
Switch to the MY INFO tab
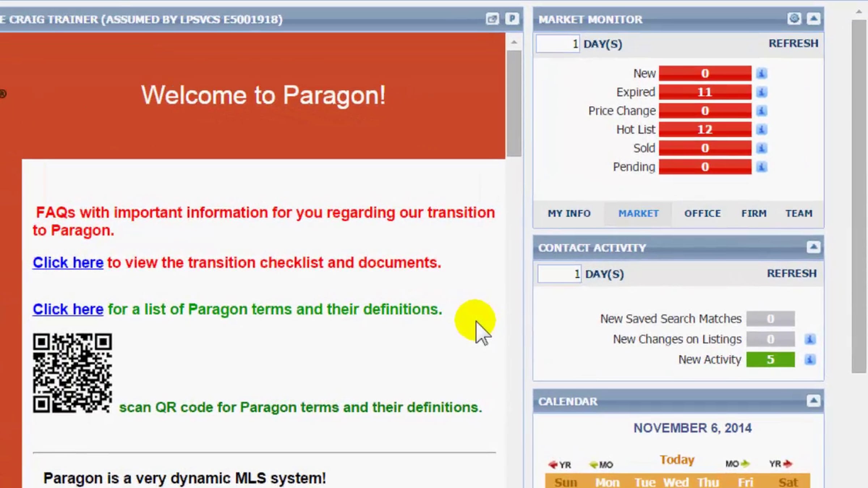569,214
